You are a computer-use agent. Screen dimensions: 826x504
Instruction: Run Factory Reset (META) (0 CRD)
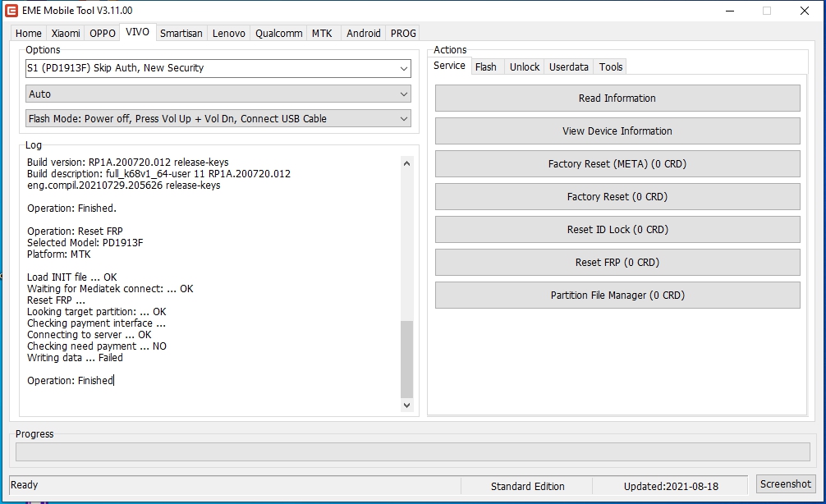[617, 164]
